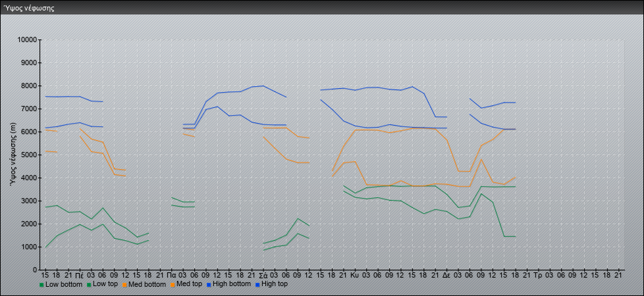
Task: Click the 5000 tick label on the y-axis
Action: [x=29, y=155]
